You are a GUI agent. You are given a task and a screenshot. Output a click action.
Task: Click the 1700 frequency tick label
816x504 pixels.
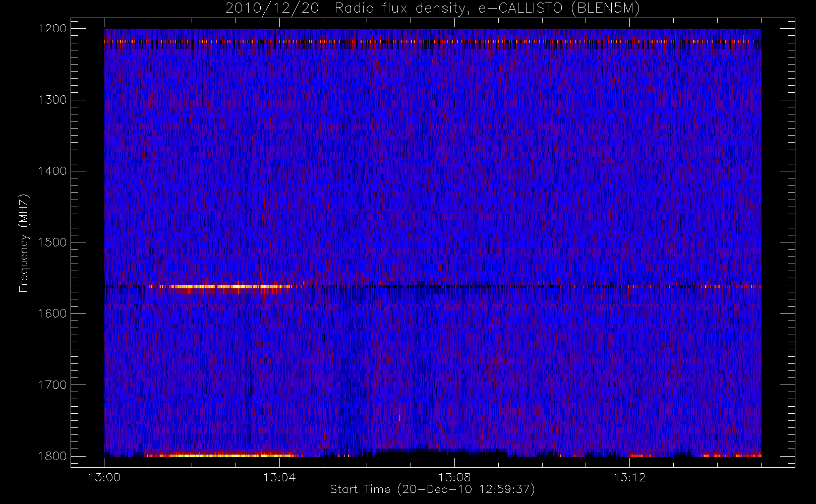52,385
